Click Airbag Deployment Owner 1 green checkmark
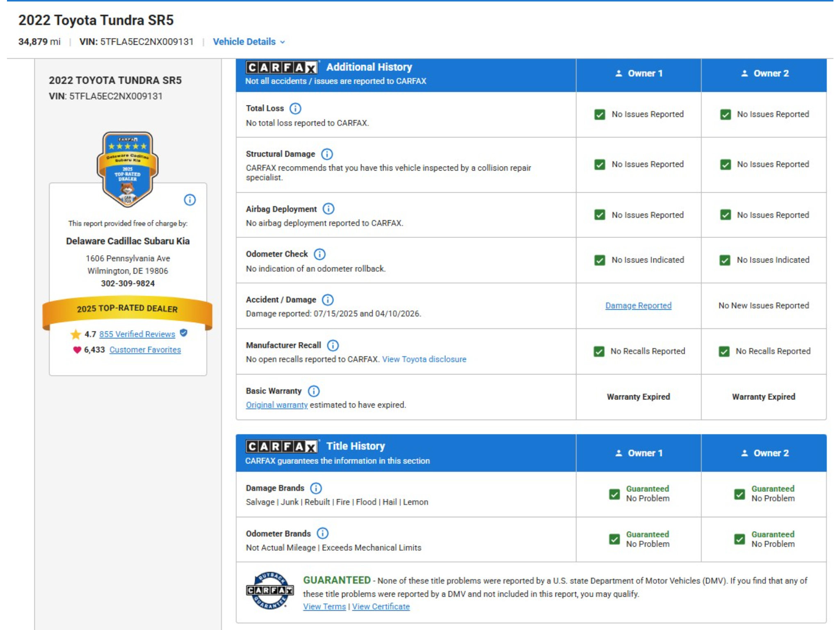Screen dimensions: 840x630 (x=600, y=215)
